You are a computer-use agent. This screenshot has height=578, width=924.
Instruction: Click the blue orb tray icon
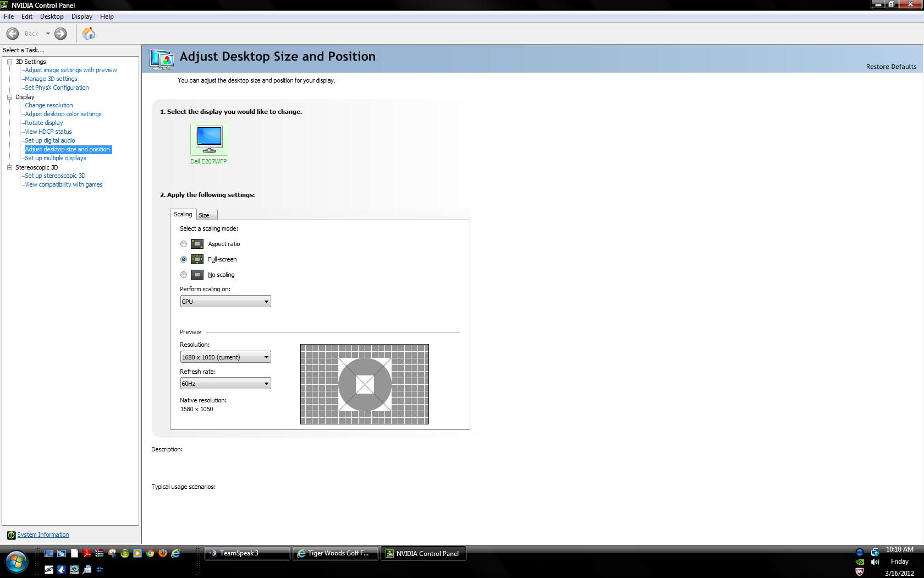860,552
